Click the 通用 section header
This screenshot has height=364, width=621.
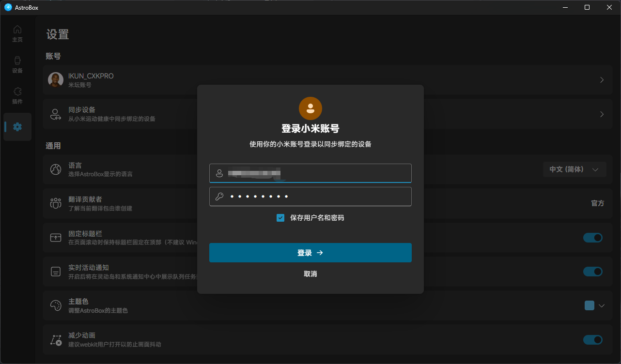point(53,146)
